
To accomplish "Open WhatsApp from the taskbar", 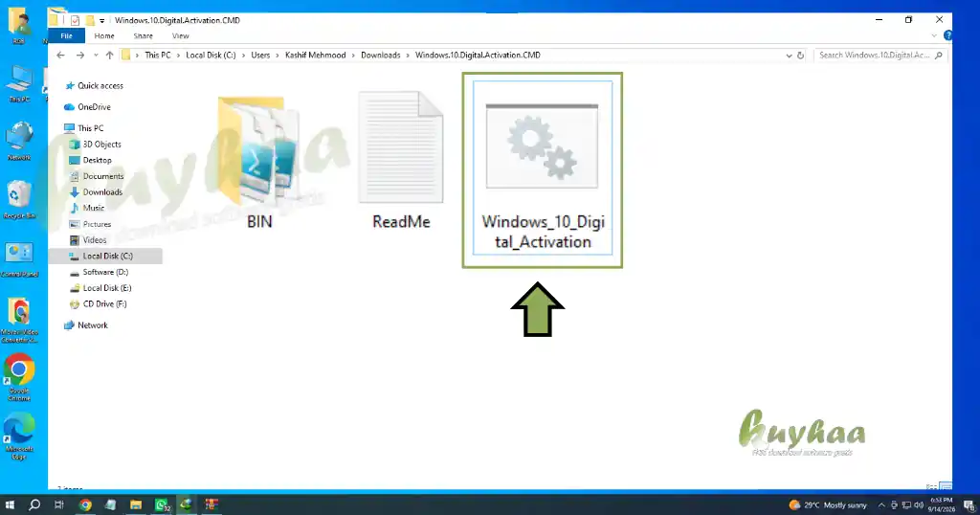I will coord(162,504).
